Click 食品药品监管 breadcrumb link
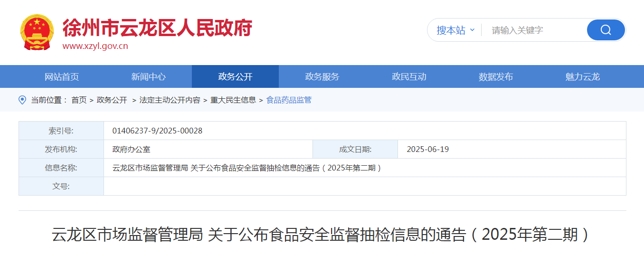The height and width of the screenshot is (255, 644). point(289,100)
